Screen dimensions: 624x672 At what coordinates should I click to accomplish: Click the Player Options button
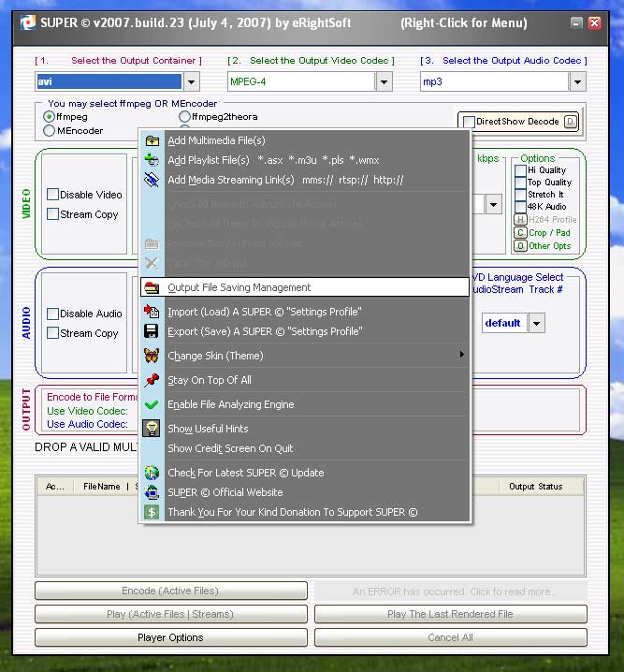click(171, 637)
